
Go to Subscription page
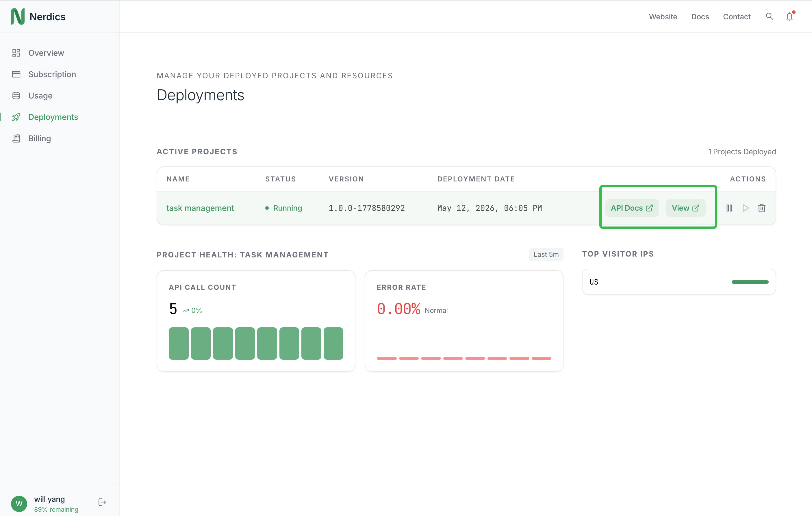(x=52, y=74)
